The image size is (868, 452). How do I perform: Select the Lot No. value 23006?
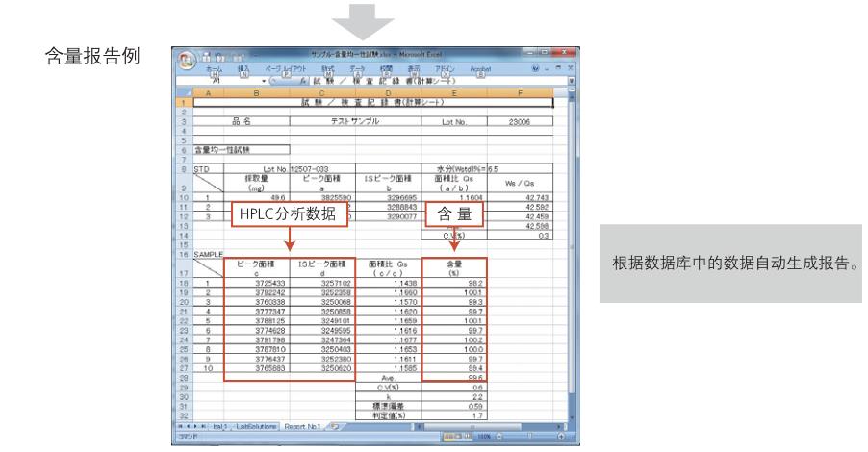tap(520, 122)
